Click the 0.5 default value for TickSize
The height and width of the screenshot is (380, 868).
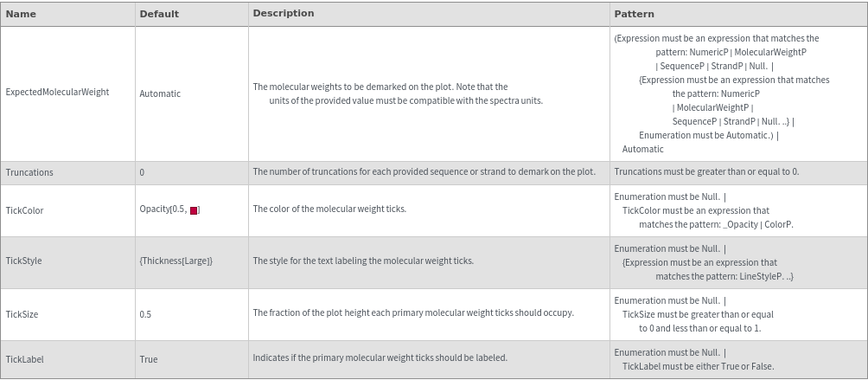145,314
